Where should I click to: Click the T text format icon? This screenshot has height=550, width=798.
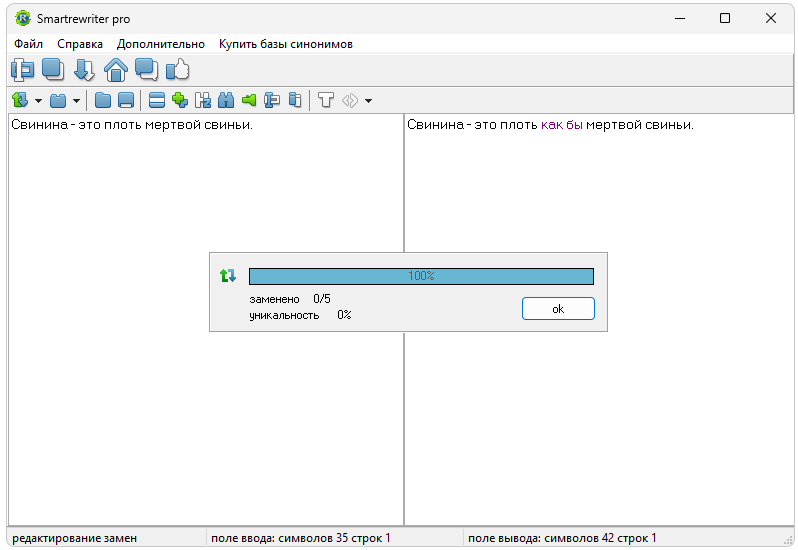(x=325, y=100)
